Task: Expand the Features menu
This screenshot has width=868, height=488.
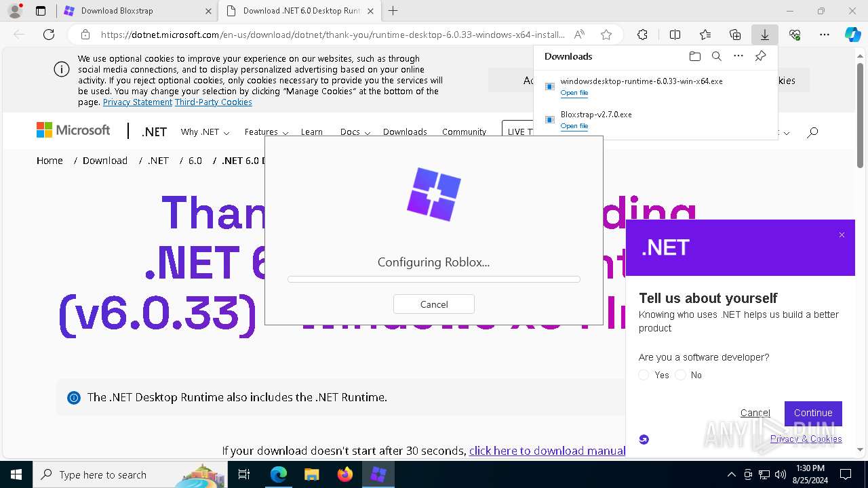Action: coord(267,132)
